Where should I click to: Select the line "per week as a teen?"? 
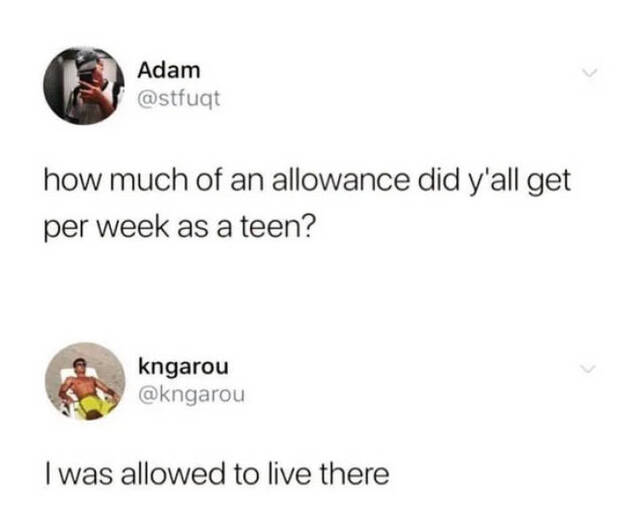[x=180, y=228]
